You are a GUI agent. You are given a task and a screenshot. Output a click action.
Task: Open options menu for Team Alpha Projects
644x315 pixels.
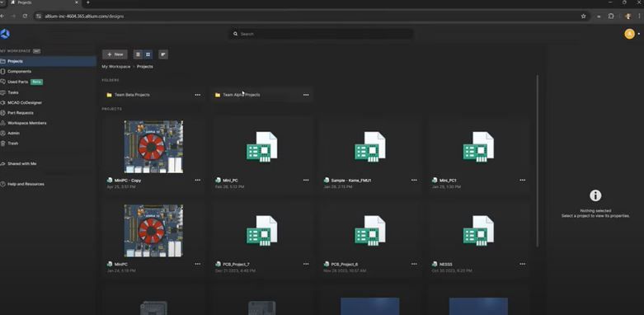click(x=306, y=95)
